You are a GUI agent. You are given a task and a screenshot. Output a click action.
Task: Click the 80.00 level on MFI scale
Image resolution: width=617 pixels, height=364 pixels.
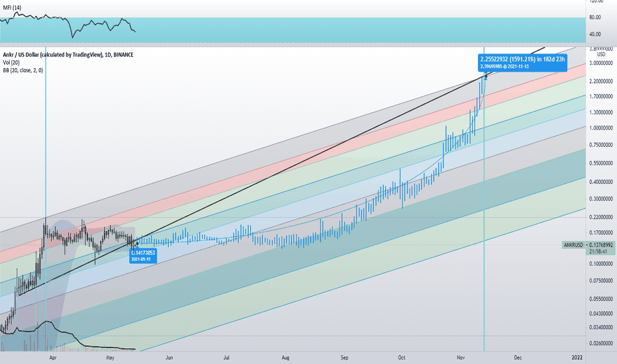point(595,17)
